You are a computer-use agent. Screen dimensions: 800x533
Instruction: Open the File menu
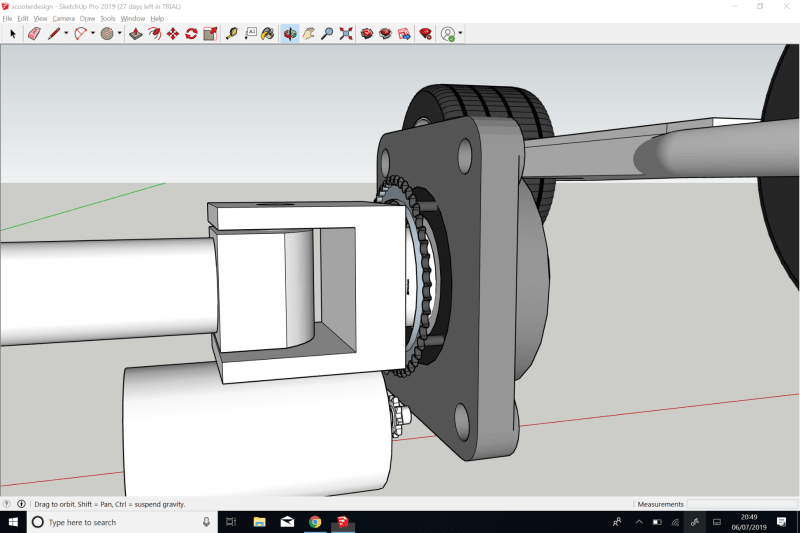[7, 18]
